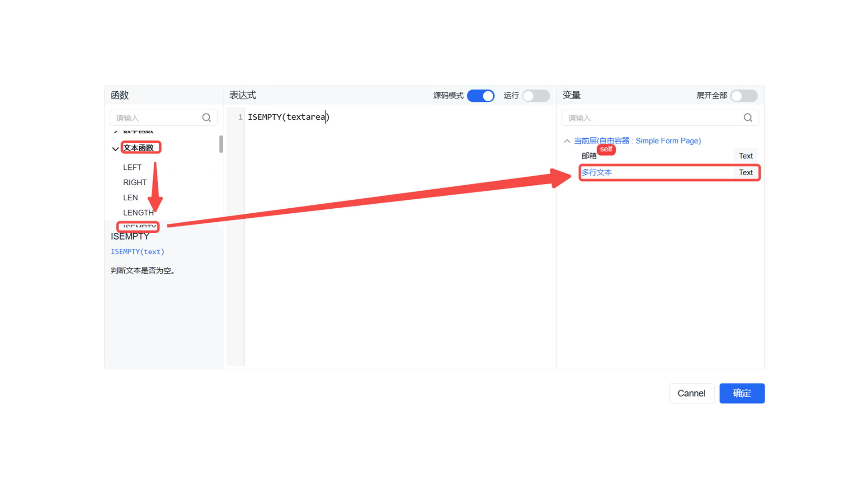Toggle the 源码模式 source mode switch
The width and height of the screenshot is (868, 488).
[481, 96]
